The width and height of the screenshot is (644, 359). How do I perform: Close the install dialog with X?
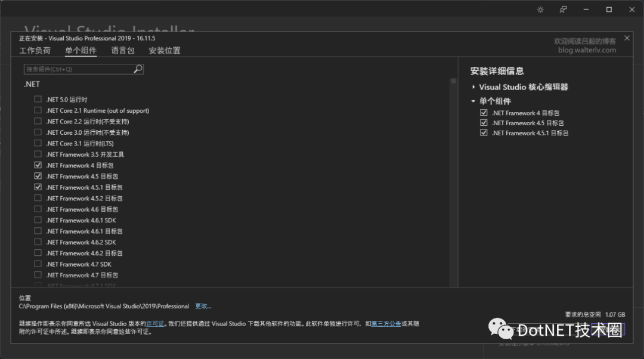pyautogui.click(x=627, y=38)
